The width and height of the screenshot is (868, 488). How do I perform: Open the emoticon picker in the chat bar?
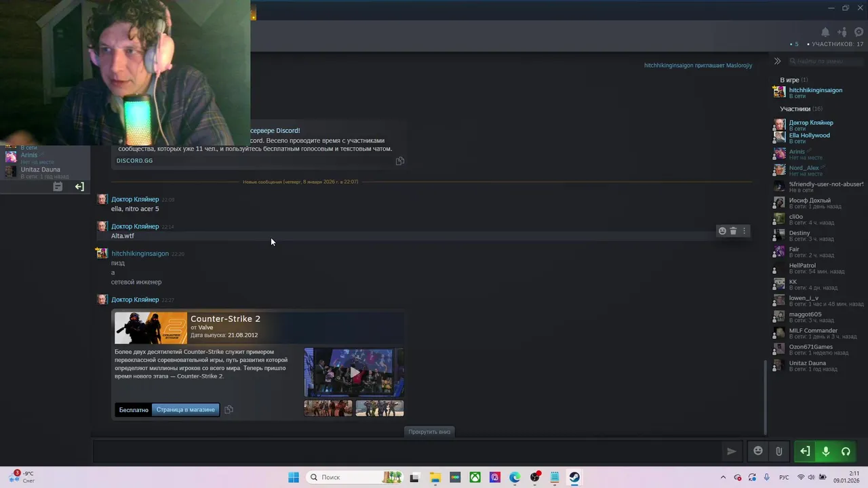click(758, 451)
